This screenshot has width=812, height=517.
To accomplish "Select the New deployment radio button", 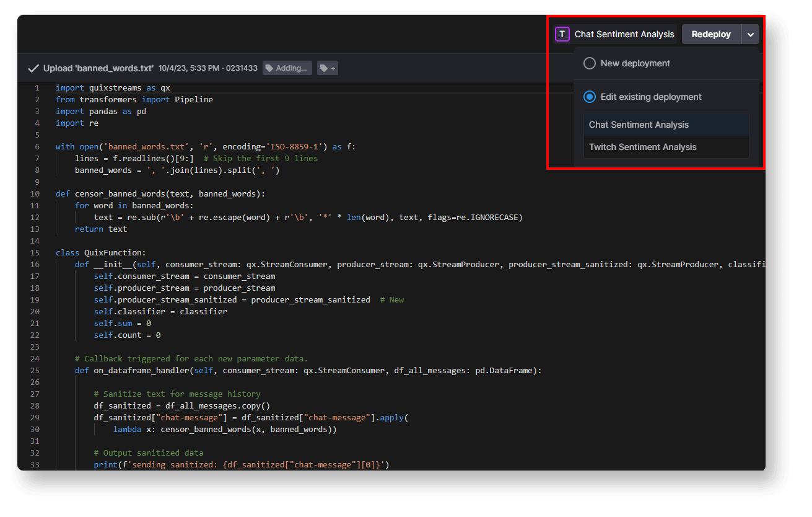I will point(589,63).
